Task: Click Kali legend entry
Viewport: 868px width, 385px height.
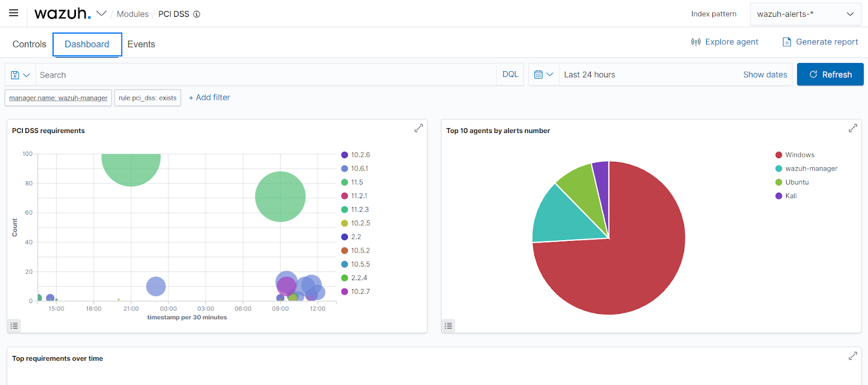Action: point(786,196)
